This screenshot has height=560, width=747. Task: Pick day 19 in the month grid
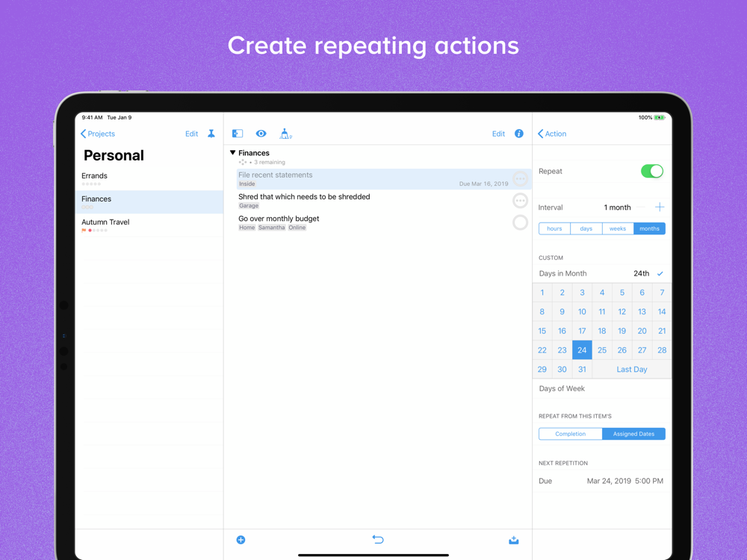pyautogui.click(x=622, y=331)
